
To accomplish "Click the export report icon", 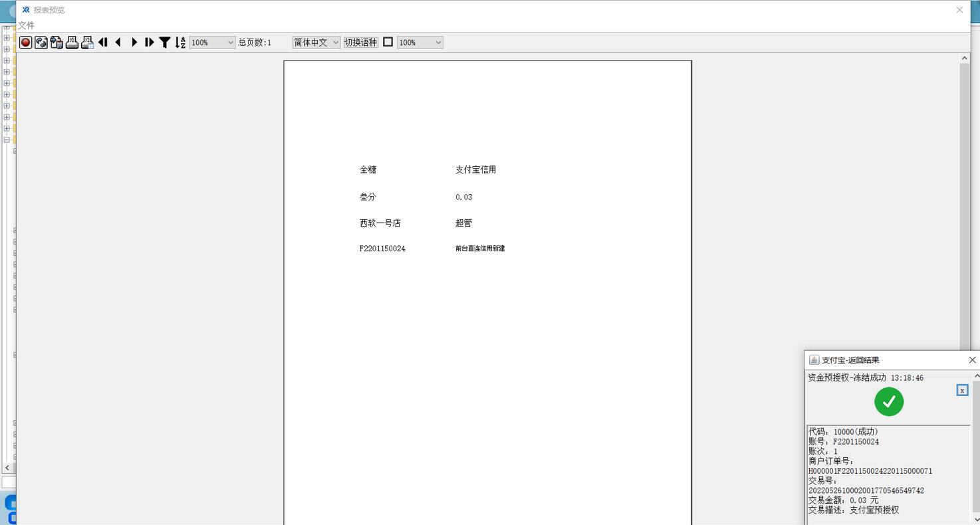I will click(57, 43).
